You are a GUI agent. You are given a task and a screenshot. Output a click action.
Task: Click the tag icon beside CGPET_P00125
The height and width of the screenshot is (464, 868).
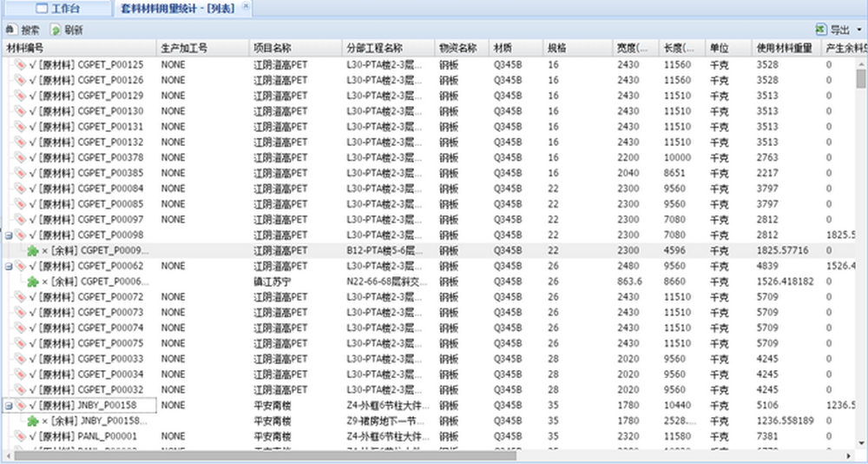[20, 64]
